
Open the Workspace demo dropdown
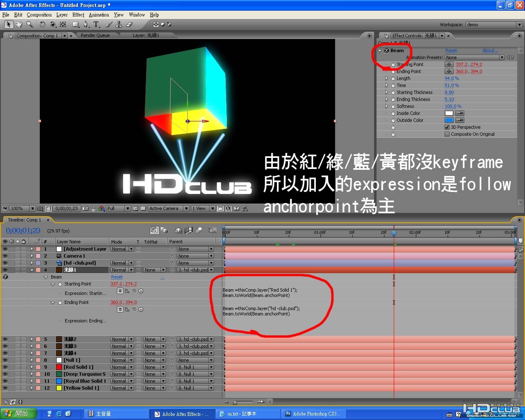click(494, 25)
